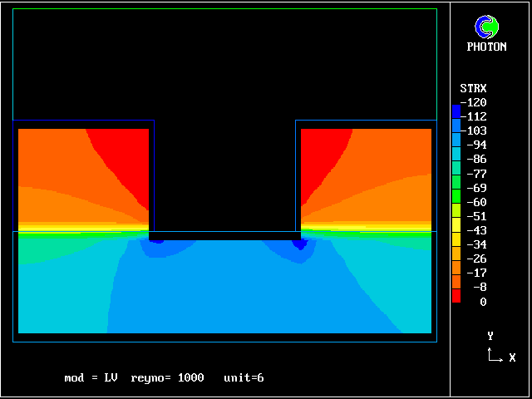Click the dark blue hotspot at right obstacle corner

pos(299,244)
